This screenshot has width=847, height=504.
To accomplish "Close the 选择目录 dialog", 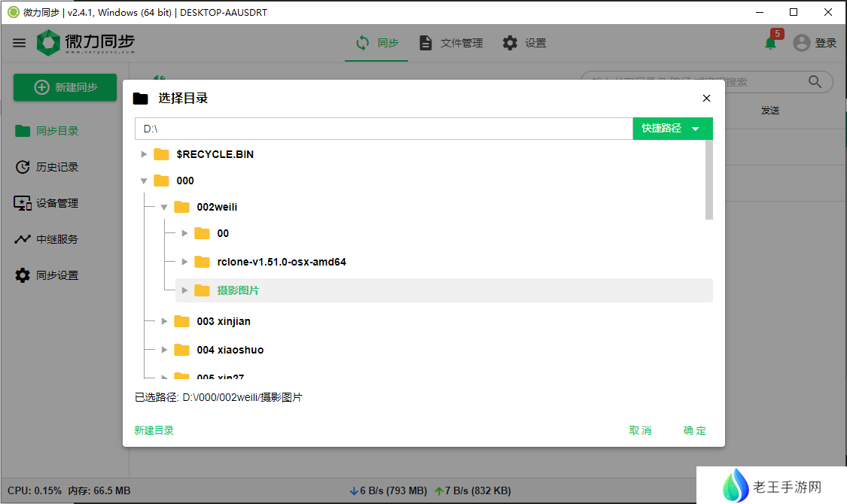I will click(x=706, y=99).
